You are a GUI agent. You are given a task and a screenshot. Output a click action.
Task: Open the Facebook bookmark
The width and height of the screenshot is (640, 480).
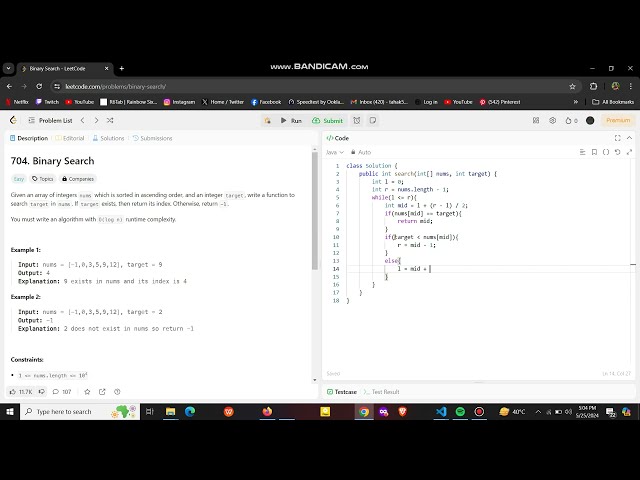(x=266, y=102)
